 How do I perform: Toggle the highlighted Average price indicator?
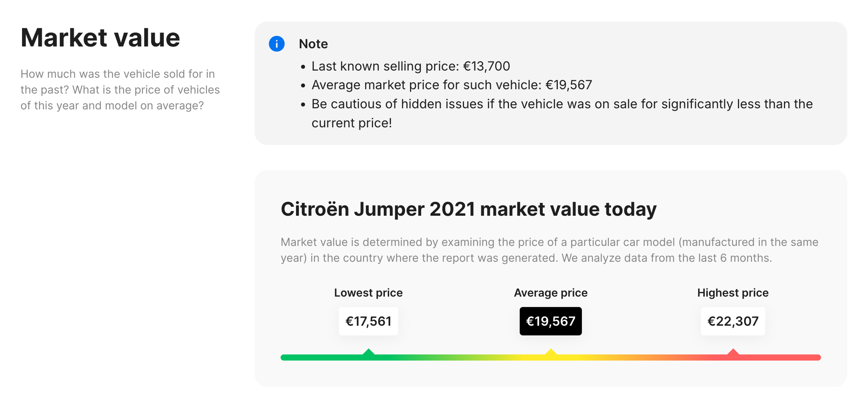551,321
